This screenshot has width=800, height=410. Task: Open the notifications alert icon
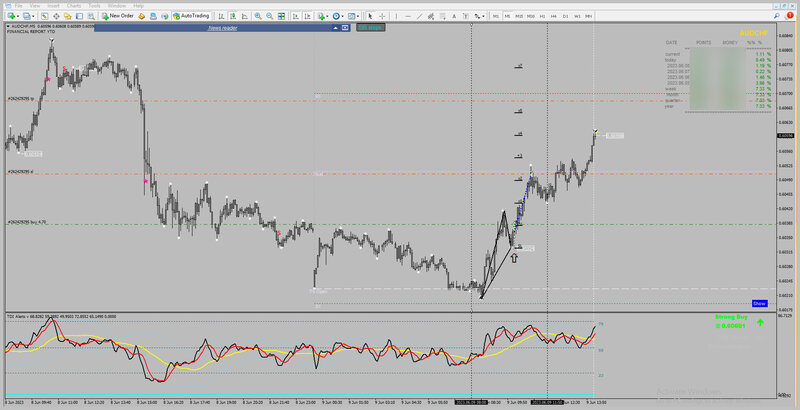coord(790,15)
